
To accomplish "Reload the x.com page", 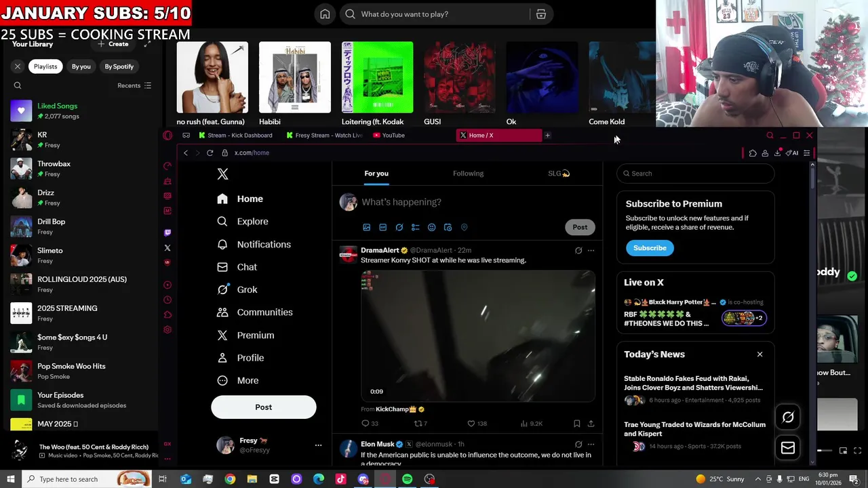I will pyautogui.click(x=210, y=153).
